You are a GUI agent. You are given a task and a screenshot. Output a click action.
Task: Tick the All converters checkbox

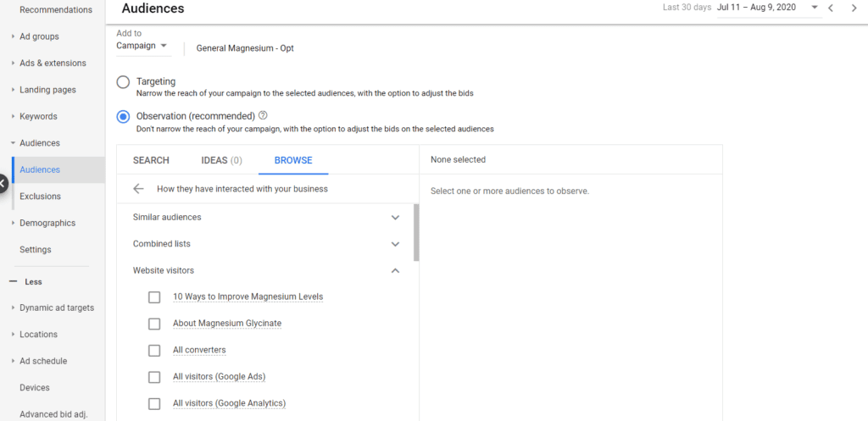click(154, 350)
